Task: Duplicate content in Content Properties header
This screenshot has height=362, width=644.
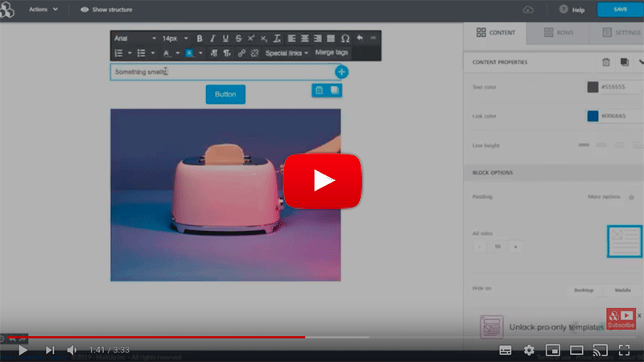Action: tap(625, 62)
